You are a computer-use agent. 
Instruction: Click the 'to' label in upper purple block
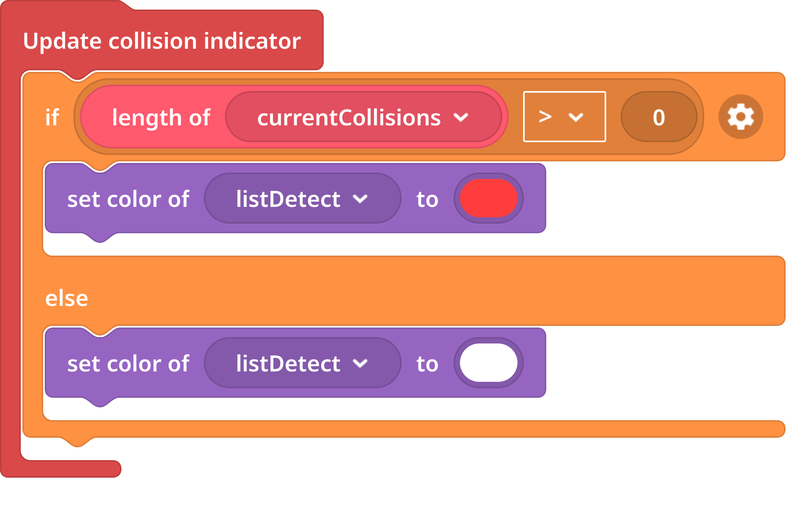pyautogui.click(x=427, y=199)
